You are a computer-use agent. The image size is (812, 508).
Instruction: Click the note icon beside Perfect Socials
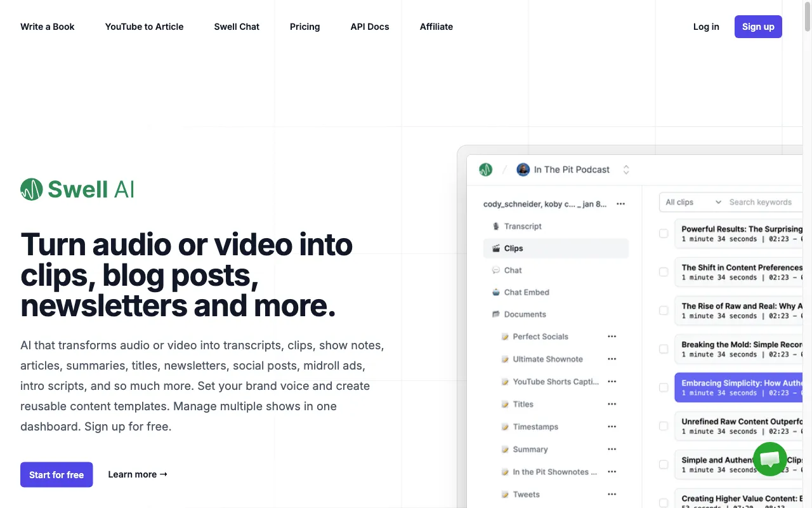point(505,337)
